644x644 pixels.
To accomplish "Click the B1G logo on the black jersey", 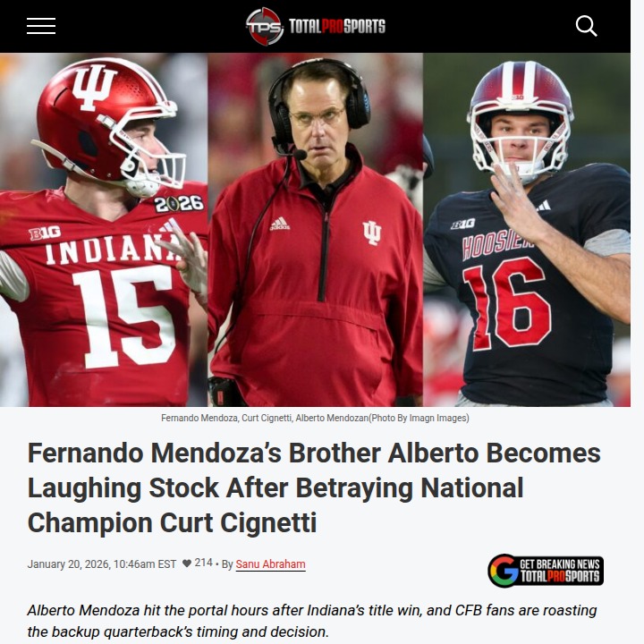I will click(x=463, y=224).
